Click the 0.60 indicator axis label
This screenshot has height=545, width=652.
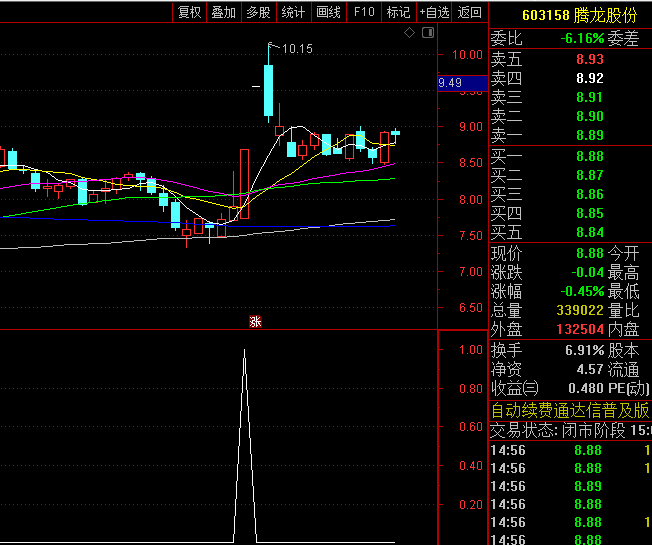point(471,427)
